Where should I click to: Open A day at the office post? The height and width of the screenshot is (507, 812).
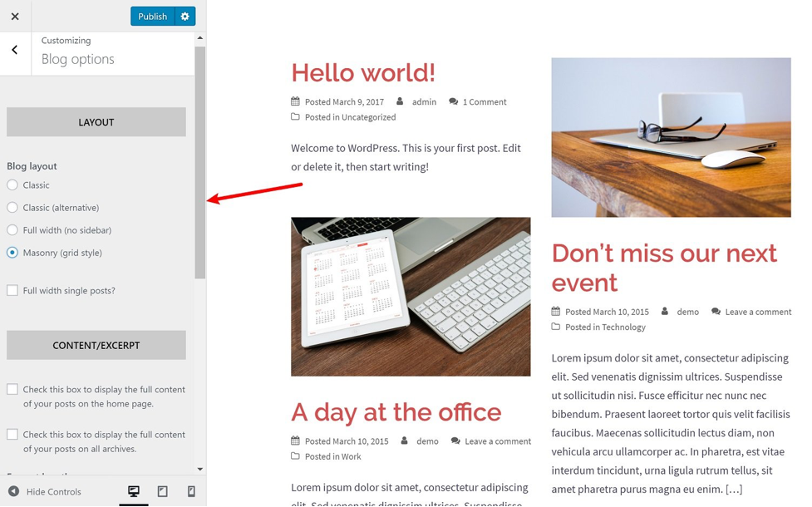[396, 412]
